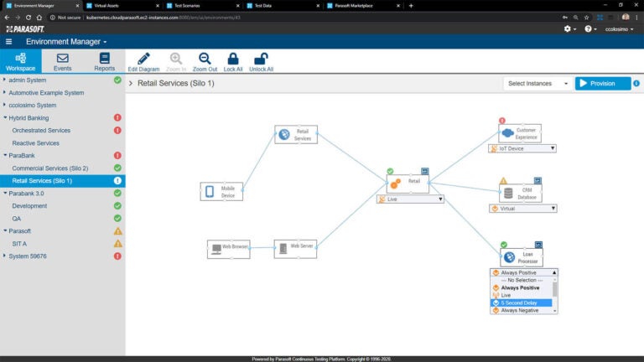Choose 5 Second Delay option
Image resolution: width=644 pixels, height=362 pixels.
pos(522,303)
